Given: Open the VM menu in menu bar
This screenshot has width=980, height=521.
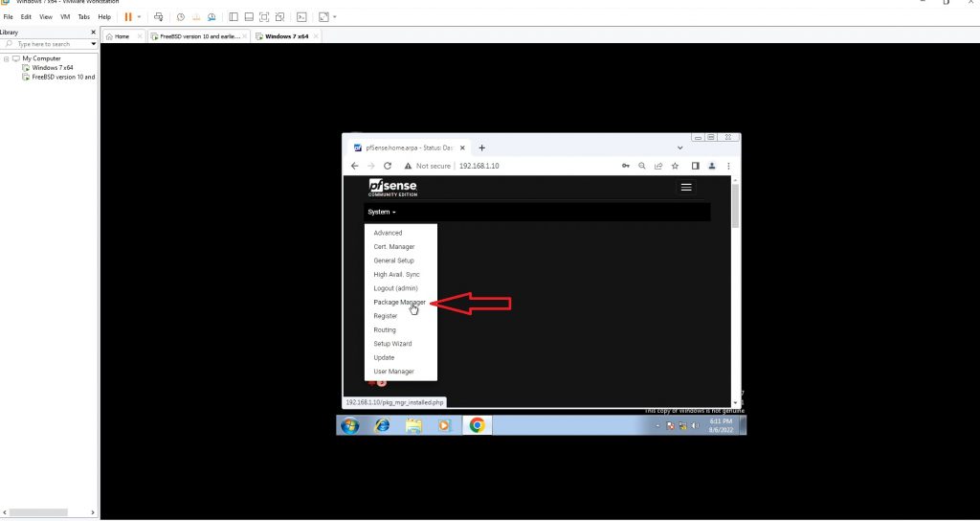Looking at the screenshot, I should click(x=65, y=16).
